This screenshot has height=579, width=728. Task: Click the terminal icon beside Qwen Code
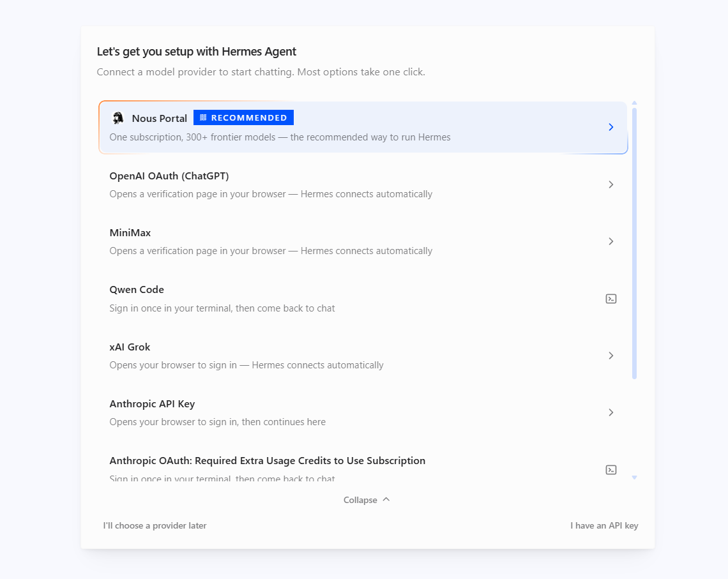tap(611, 299)
